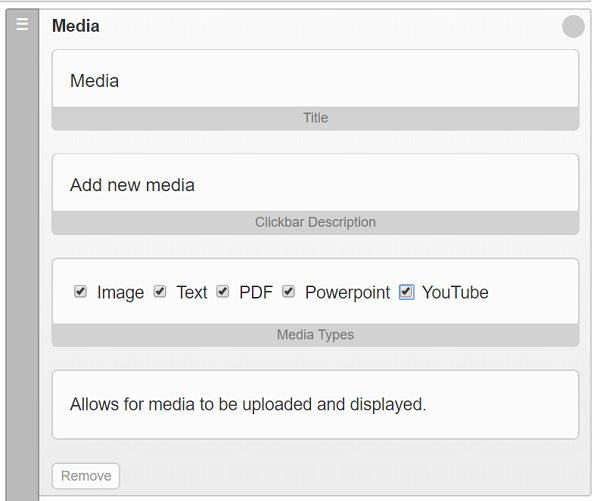Click the PDF label text

[256, 292]
